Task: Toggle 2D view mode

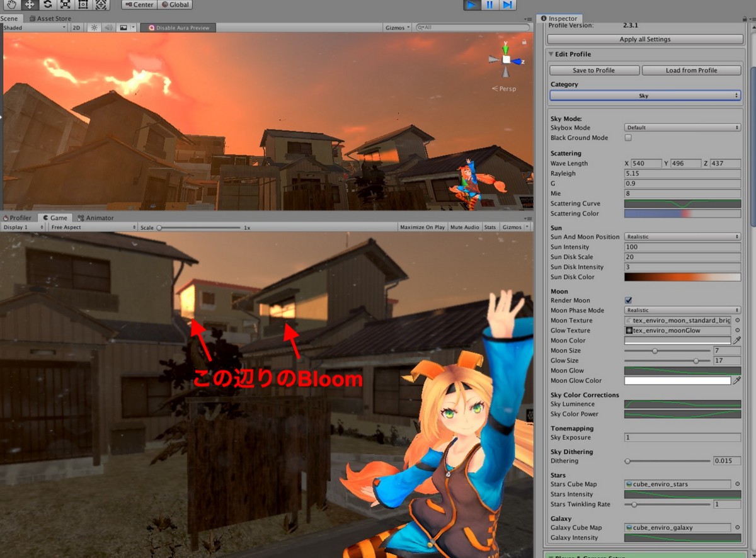Action: click(x=76, y=28)
